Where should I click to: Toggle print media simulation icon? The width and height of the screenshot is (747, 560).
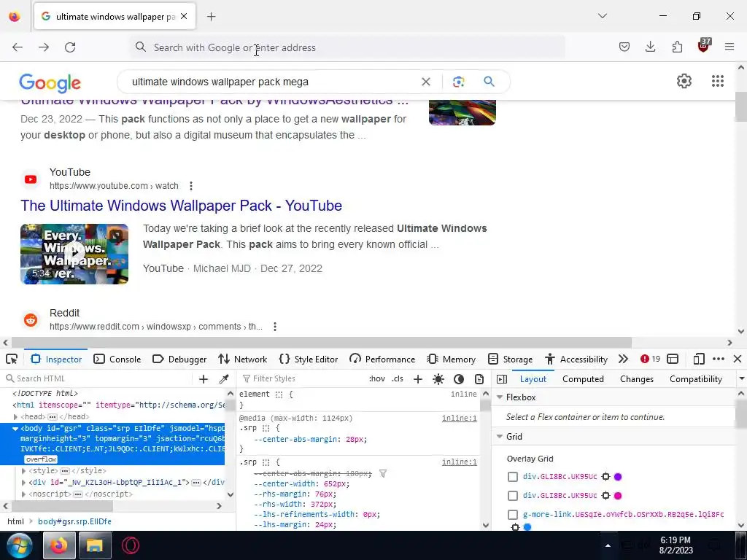click(x=479, y=379)
